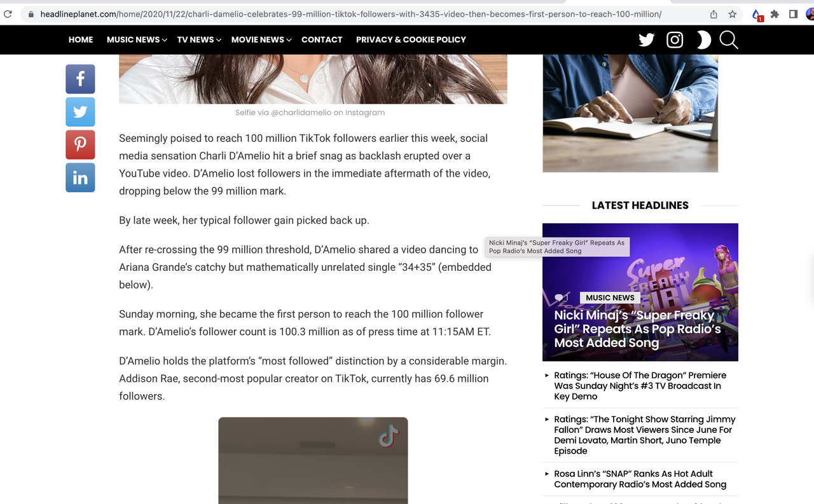Expand the MUSIC NEWS dropdown chevron

[164, 40]
